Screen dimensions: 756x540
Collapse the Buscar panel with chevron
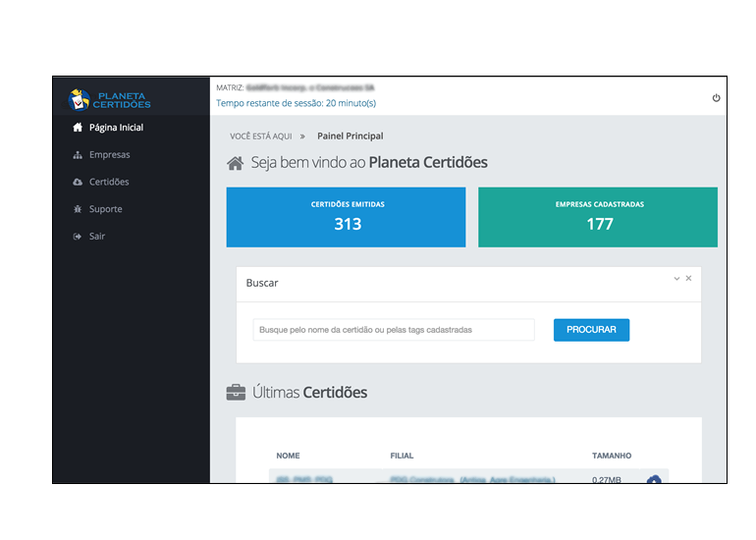676,279
